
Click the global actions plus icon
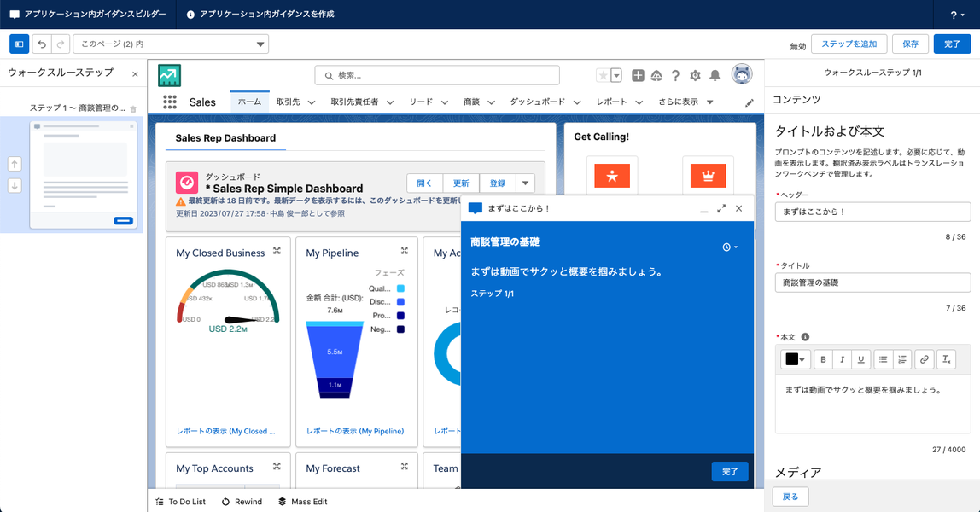point(638,76)
